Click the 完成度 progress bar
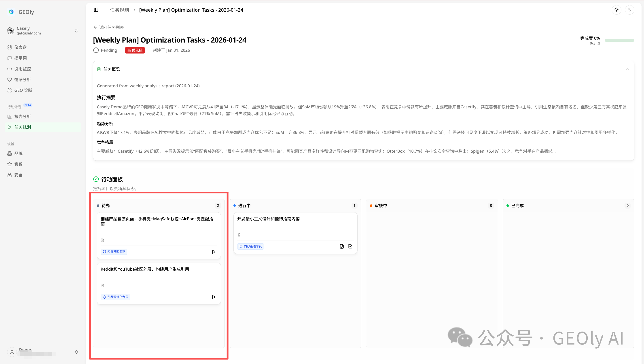The image size is (644, 364). 619,40
